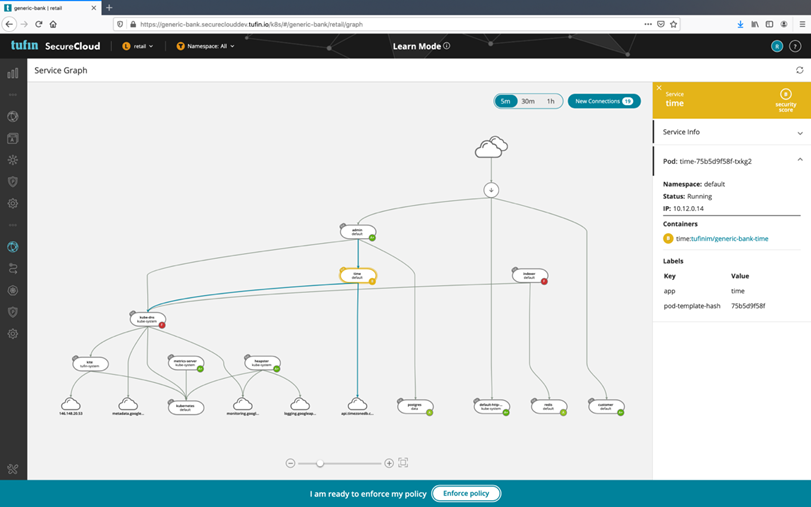
Task: Open the user avatar R icon
Action: 777,46
